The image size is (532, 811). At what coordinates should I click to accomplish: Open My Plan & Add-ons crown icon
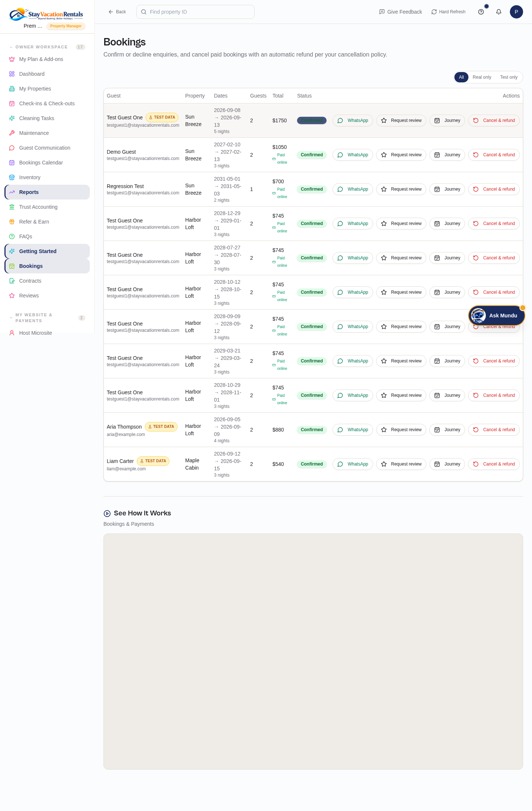pyautogui.click(x=12, y=59)
